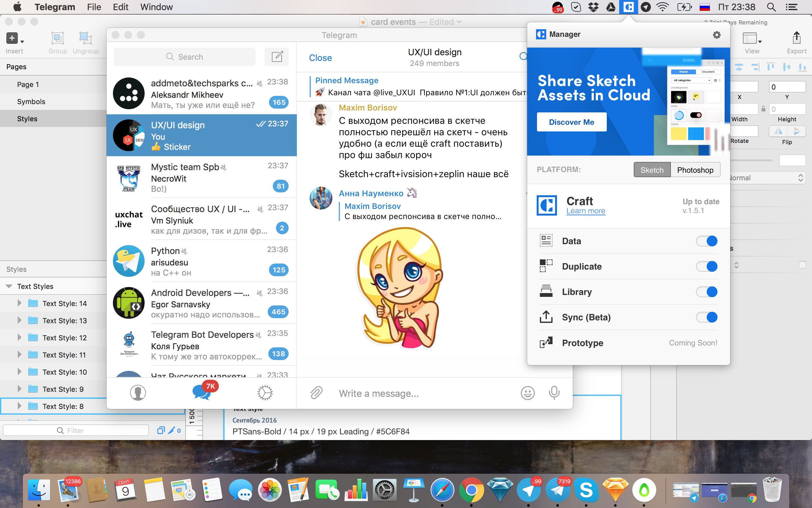The width and height of the screenshot is (812, 508).
Task: Click the attach file paperclip icon
Action: pos(316,392)
